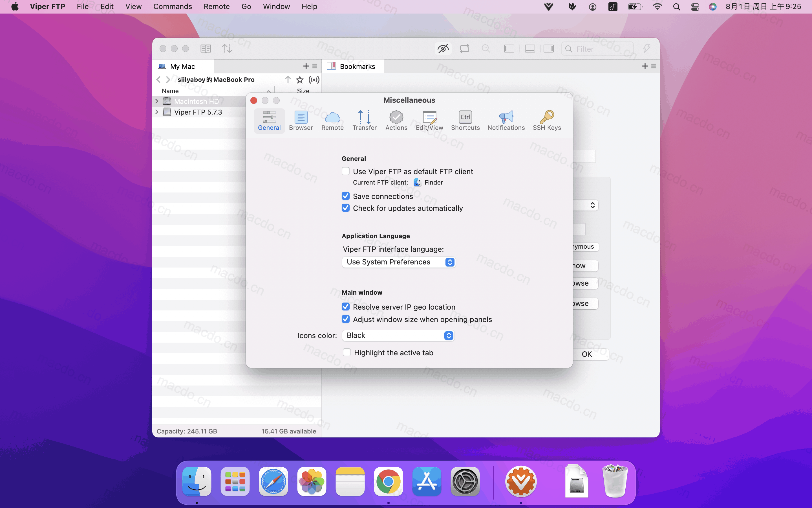This screenshot has width=812, height=508.
Task: Open tab list menu in My Mac panel
Action: [x=314, y=66]
